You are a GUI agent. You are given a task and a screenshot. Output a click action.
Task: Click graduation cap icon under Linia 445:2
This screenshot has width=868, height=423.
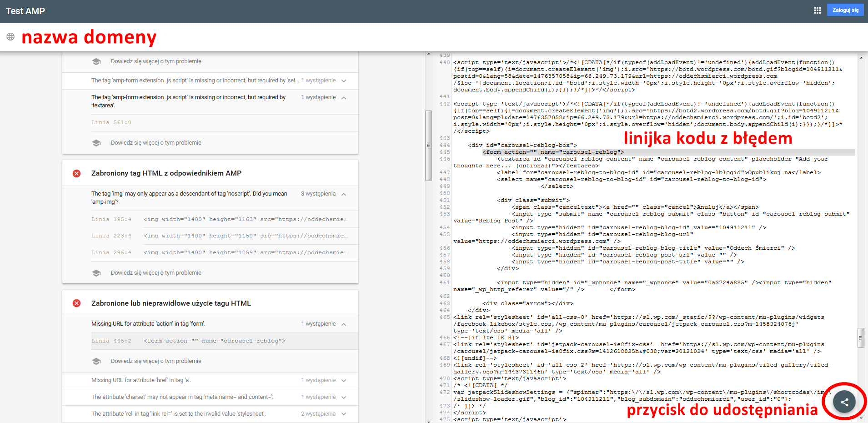coord(96,361)
